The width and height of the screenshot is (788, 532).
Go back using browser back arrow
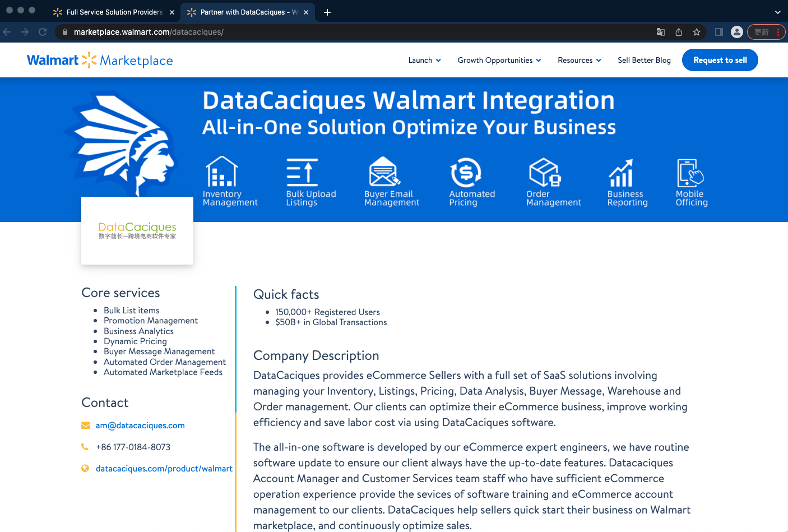[7, 32]
